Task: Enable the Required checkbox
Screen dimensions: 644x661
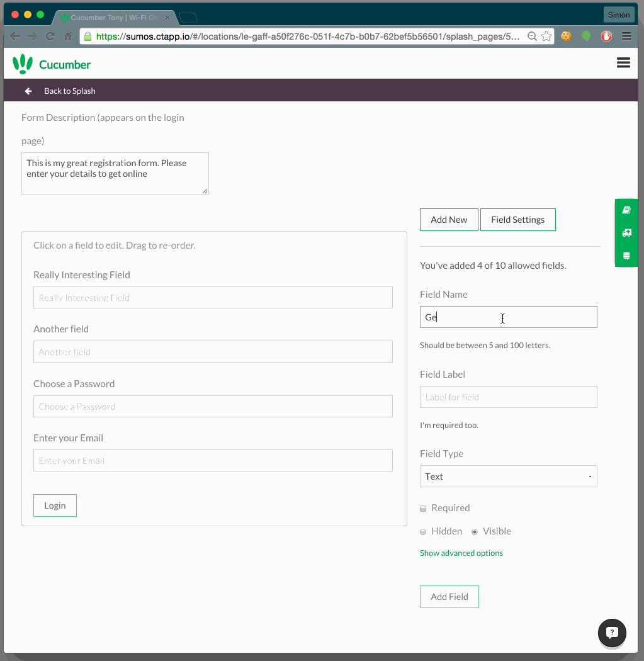Action: pyautogui.click(x=424, y=509)
